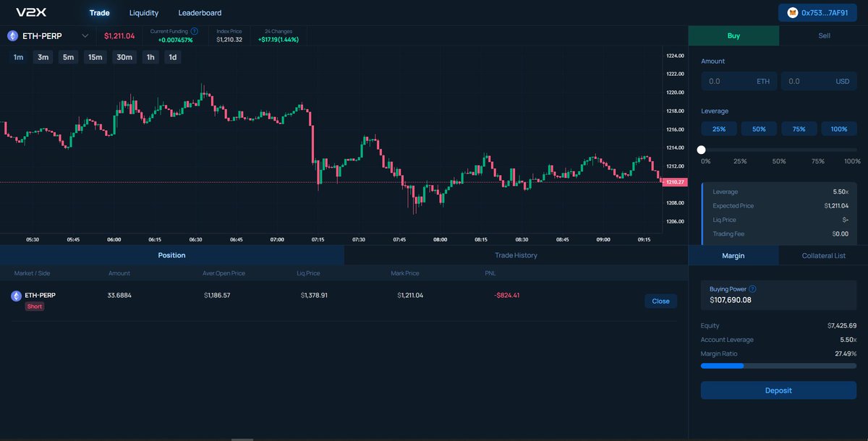
Task: Click the 27.49% margin ratio value
Action: 846,354
